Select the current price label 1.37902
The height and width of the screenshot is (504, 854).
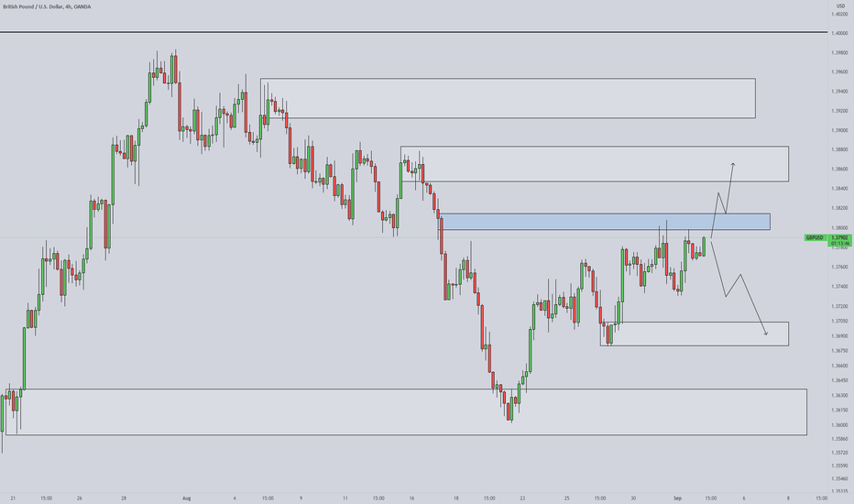click(840, 237)
